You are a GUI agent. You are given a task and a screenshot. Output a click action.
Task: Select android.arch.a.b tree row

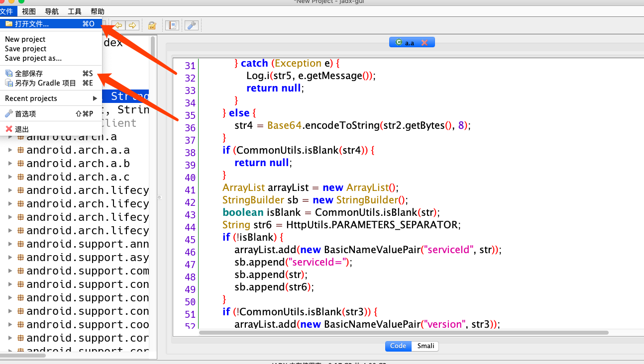(78, 163)
